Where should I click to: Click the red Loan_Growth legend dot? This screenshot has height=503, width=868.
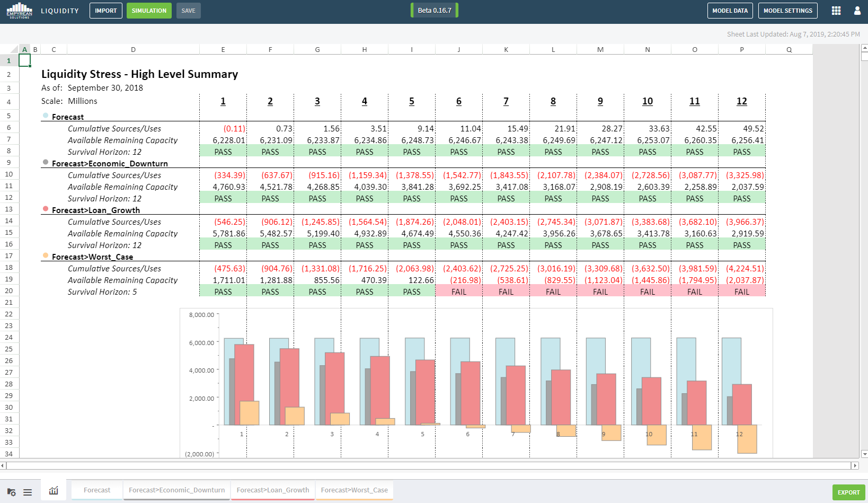(46, 209)
